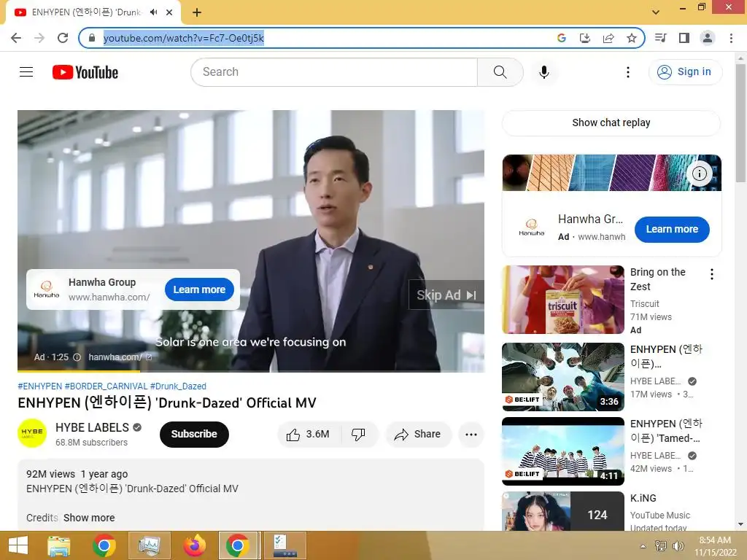
Task: Show hidden system tray icons
Action: pyautogui.click(x=643, y=546)
